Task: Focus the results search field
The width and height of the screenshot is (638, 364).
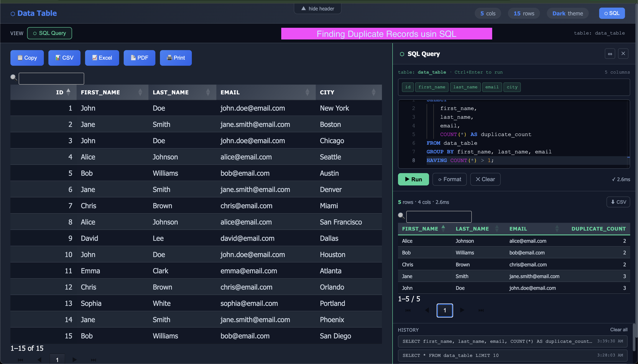Action: point(439,217)
